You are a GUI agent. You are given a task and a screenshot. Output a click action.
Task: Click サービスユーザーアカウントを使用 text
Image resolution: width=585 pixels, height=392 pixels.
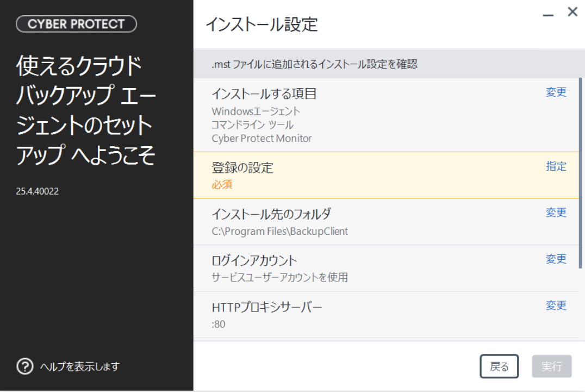(x=280, y=277)
